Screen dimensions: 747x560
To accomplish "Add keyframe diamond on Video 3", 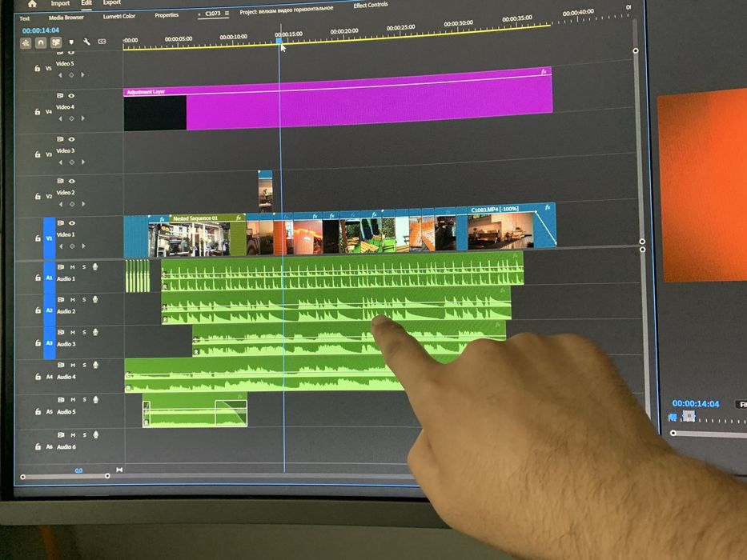I will click(72, 162).
